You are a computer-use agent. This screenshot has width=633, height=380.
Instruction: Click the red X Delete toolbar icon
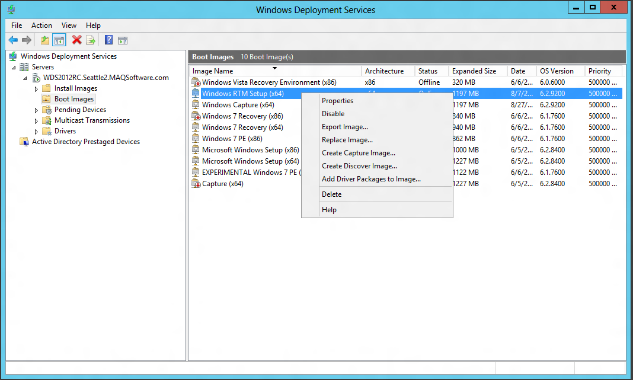76,40
